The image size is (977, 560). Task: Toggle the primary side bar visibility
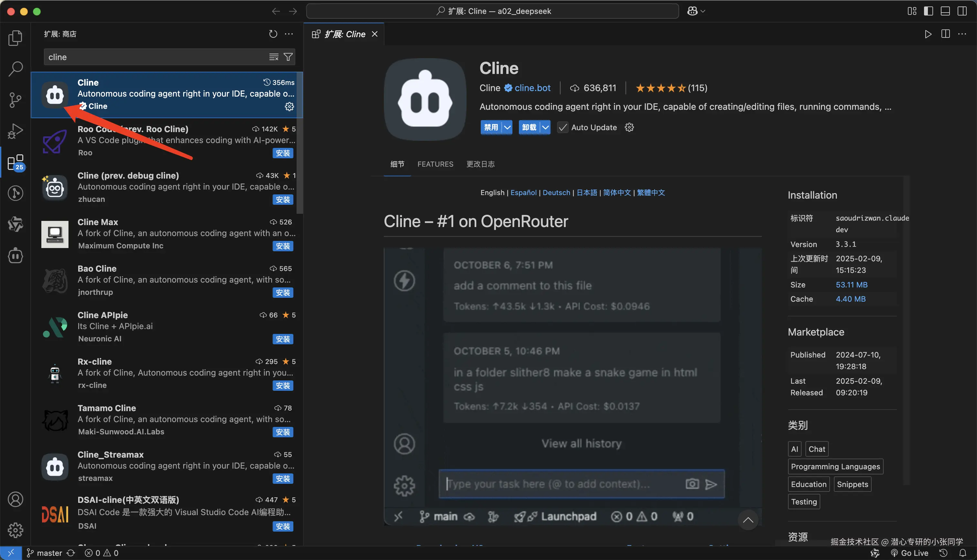point(928,11)
